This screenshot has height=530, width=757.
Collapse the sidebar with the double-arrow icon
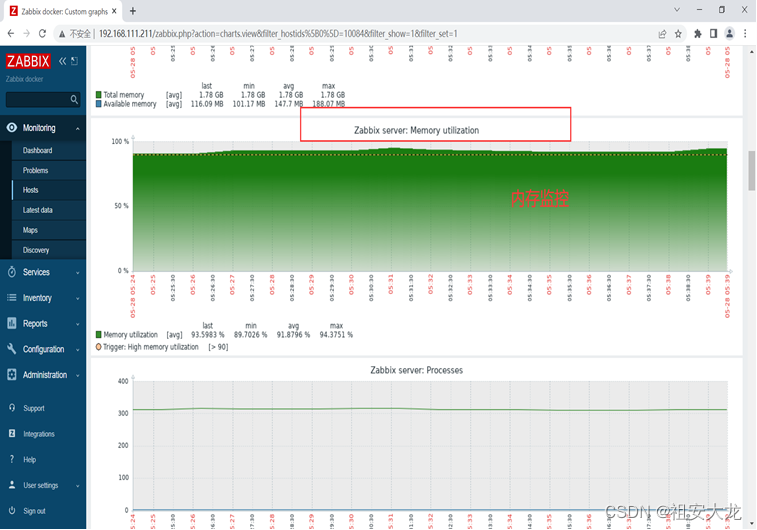(62, 61)
